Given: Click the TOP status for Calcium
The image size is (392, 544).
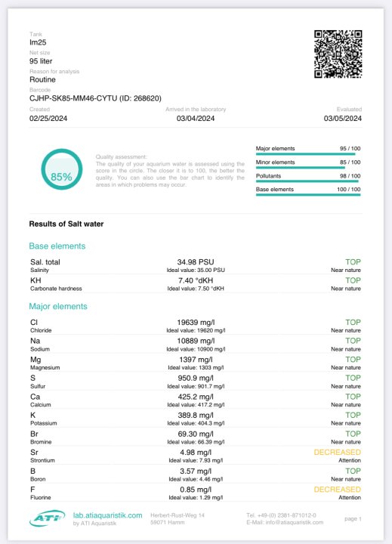Looking at the screenshot, I should point(353,397).
